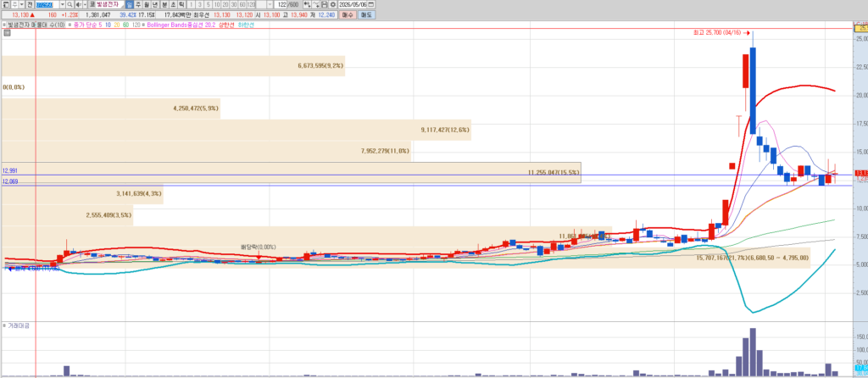Toggle the Bollinger Bands legend marker
Image resolution: width=868 pixels, height=378 pixels.
point(142,25)
